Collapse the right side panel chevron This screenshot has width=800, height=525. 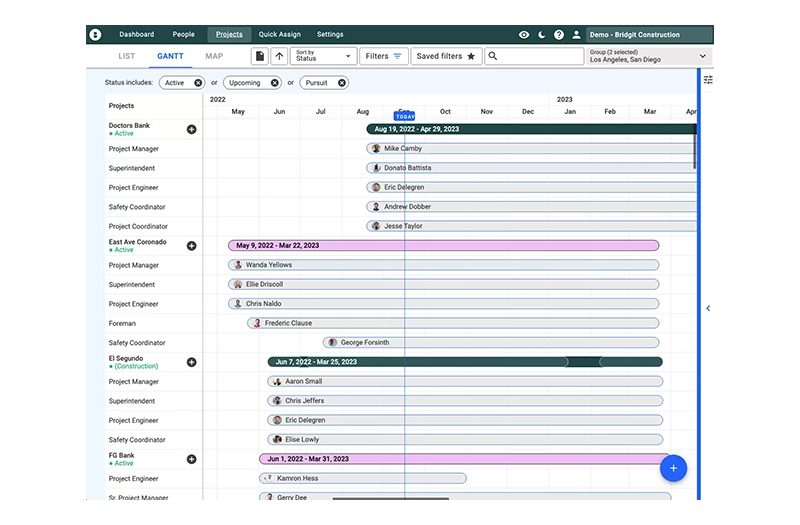coord(708,308)
